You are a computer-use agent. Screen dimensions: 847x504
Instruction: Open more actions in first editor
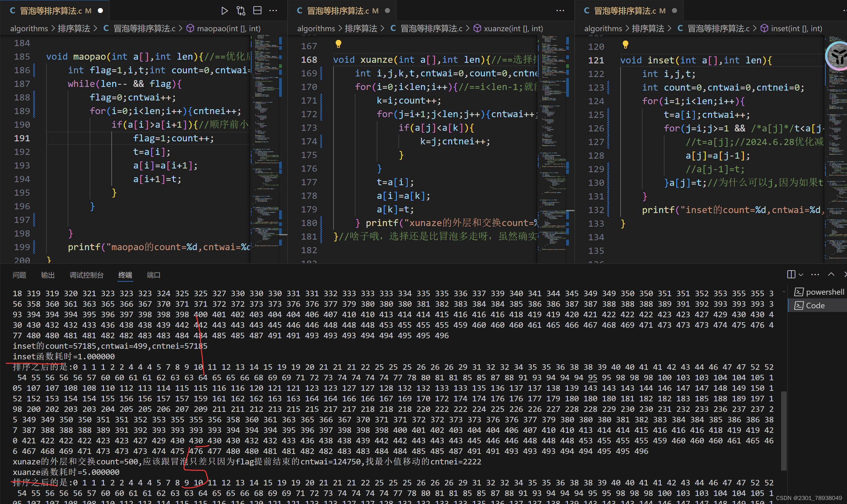coord(273,11)
